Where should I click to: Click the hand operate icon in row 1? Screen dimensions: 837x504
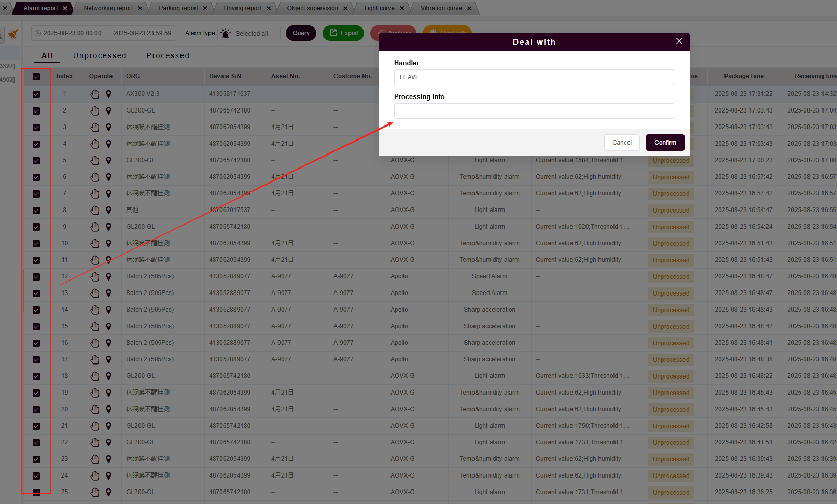[x=94, y=94]
